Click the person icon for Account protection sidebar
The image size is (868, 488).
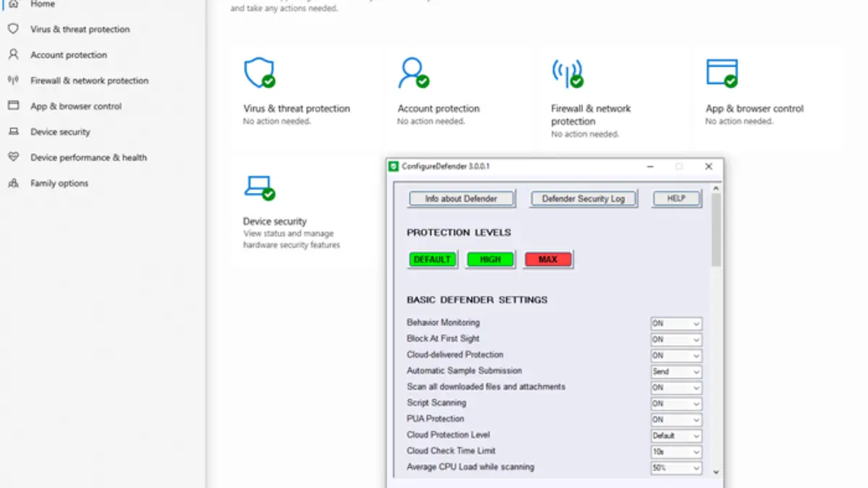coord(13,54)
